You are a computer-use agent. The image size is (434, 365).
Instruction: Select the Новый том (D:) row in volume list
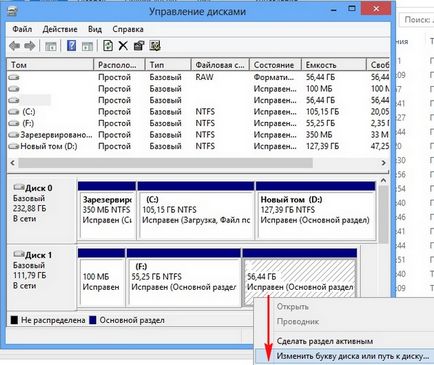(198, 146)
